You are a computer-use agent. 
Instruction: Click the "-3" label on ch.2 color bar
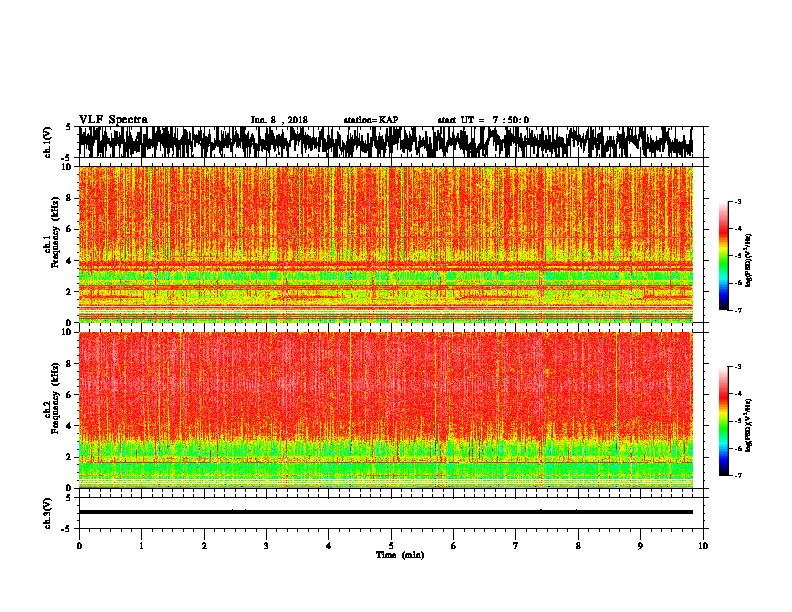click(x=737, y=367)
